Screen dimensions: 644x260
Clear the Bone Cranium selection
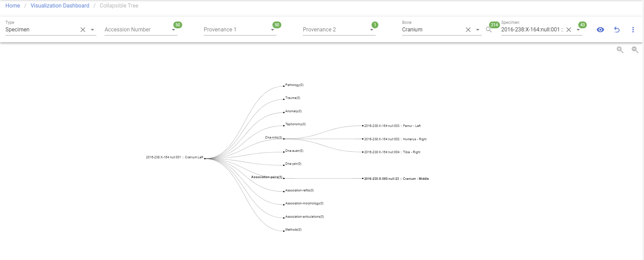tap(468, 30)
